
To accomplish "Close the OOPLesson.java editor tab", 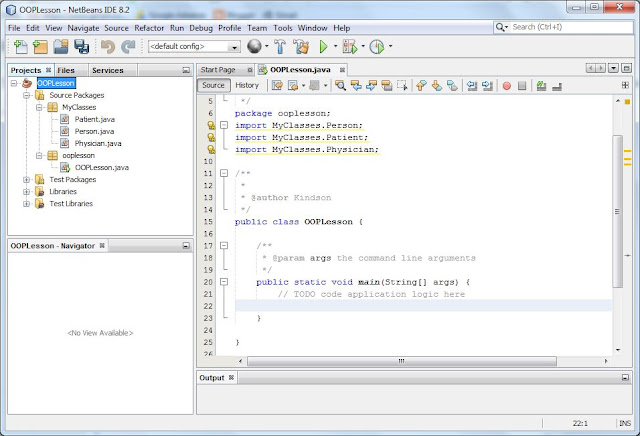I will coord(342,70).
